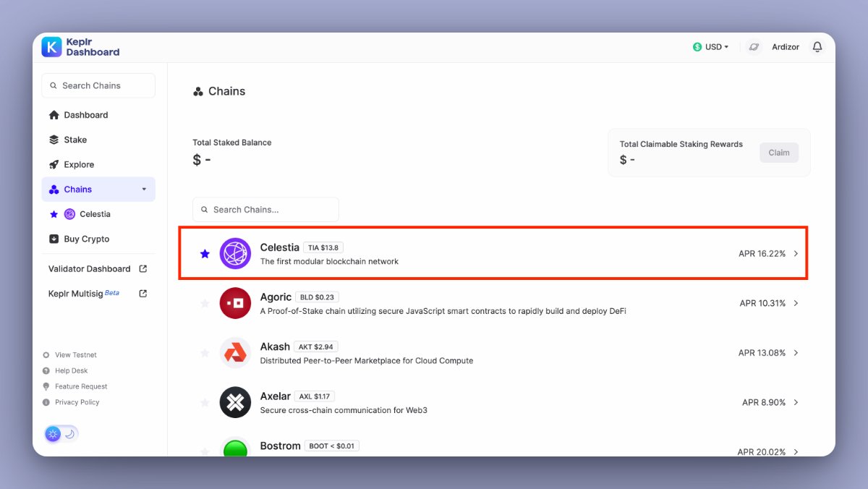Open the USD currency dropdown
Screen dimensions: 868x489
coord(710,47)
